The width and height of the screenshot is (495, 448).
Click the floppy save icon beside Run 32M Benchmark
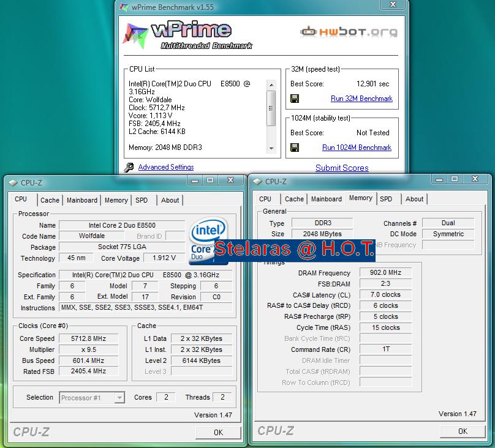pyautogui.click(x=295, y=99)
